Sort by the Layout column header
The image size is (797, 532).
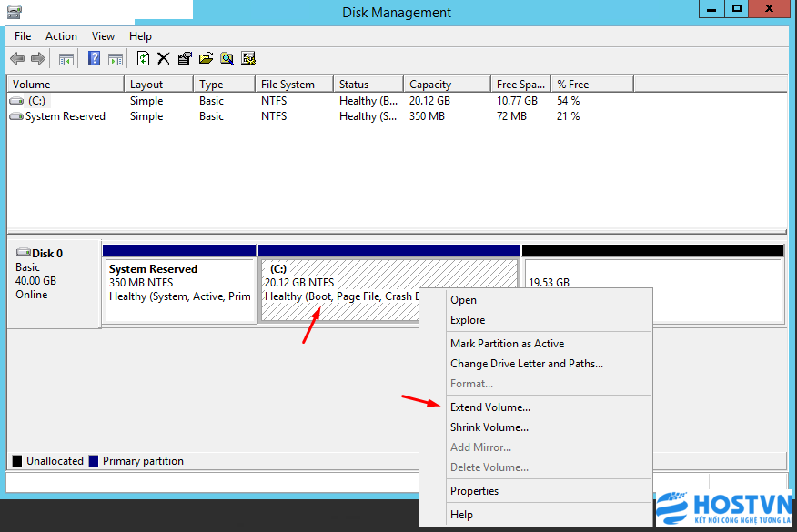pos(158,85)
